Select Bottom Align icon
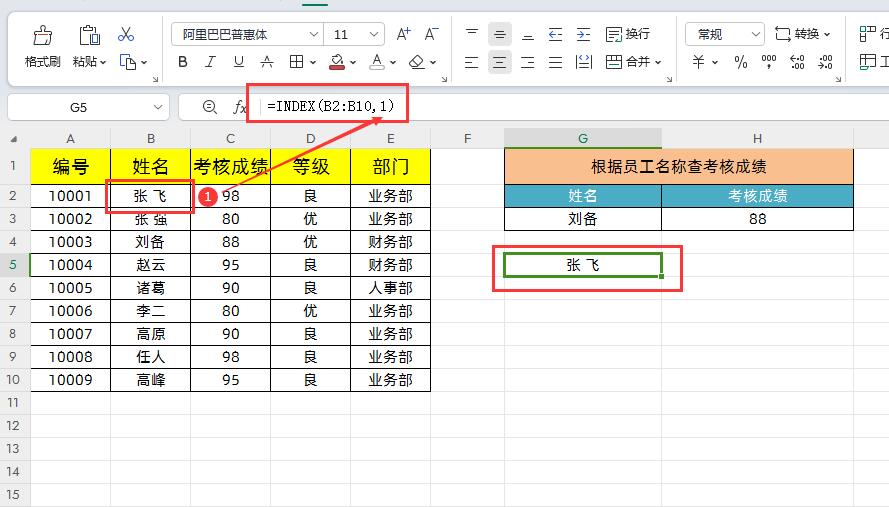Viewport: 889px width, 507px height. tap(528, 35)
